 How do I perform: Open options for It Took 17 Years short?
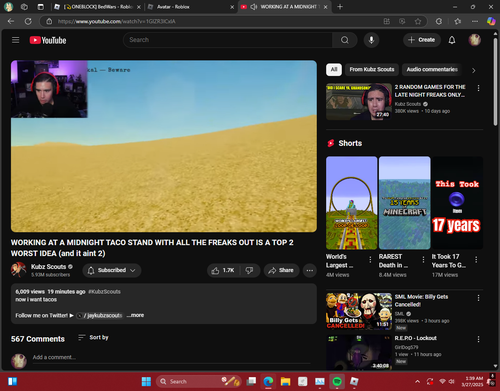click(476, 259)
